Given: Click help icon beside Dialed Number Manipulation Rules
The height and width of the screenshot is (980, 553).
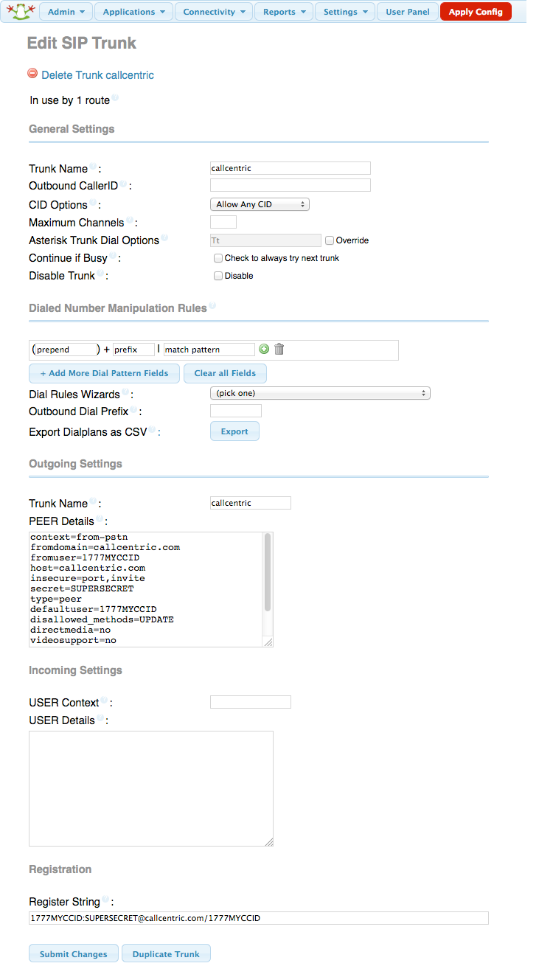Looking at the screenshot, I should pos(212,306).
